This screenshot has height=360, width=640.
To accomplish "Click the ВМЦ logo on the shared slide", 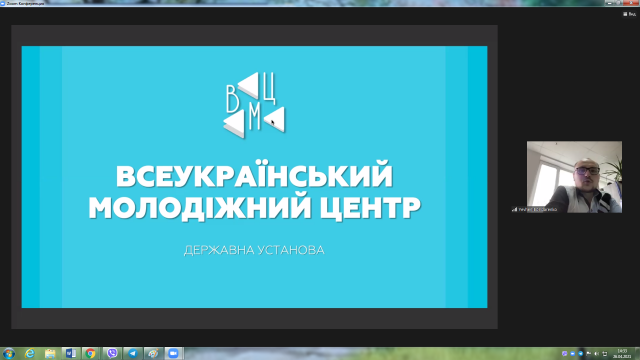I will click(254, 105).
